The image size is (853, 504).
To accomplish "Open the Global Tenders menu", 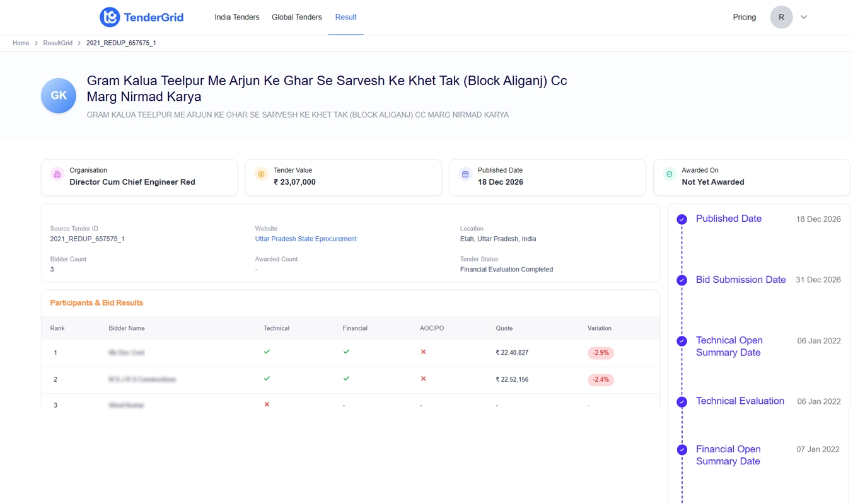I will point(296,17).
